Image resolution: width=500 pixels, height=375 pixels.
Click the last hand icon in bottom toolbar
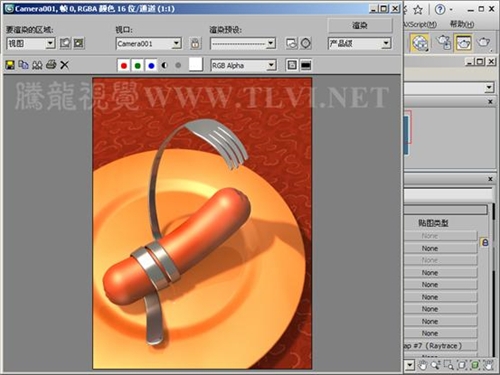tap(488, 365)
